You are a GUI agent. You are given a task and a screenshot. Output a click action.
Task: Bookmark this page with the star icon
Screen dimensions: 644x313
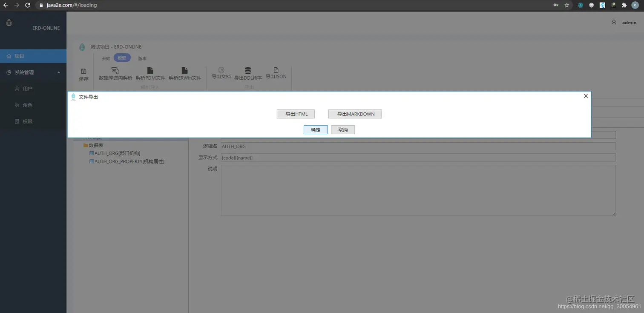point(567,5)
